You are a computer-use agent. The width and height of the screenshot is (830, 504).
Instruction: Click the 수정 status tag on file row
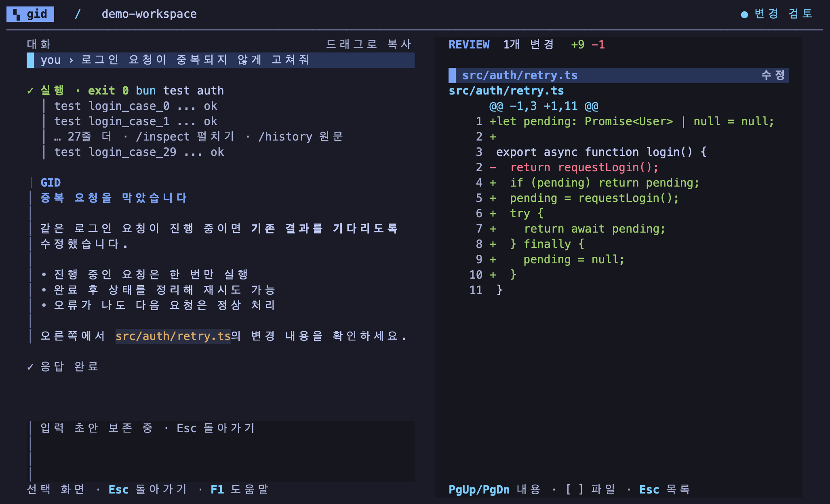[773, 75]
